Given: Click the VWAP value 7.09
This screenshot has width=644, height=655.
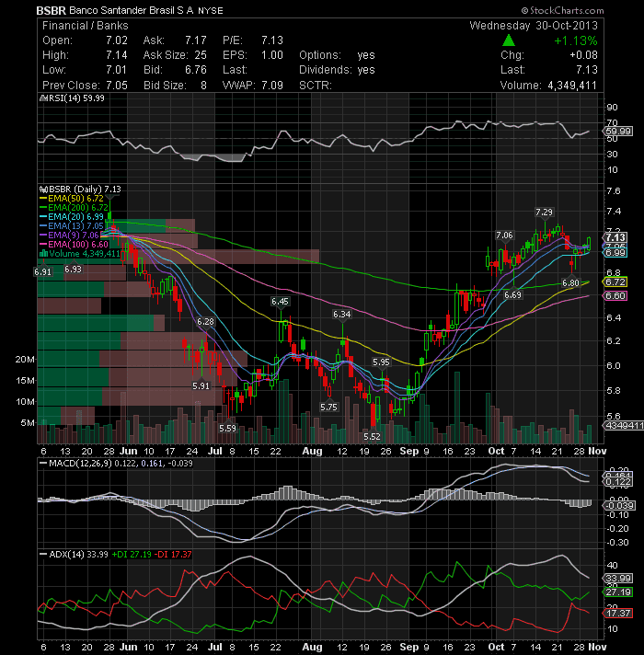Looking at the screenshot, I should click(272, 86).
